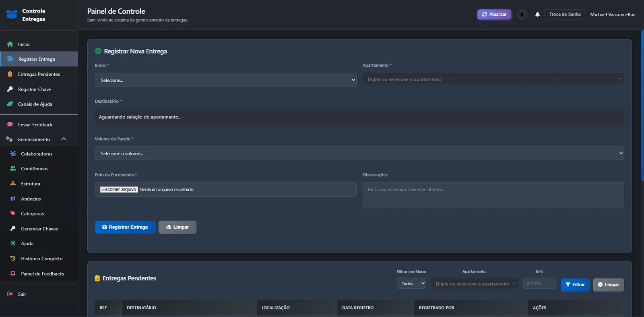This screenshot has height=317, width=644.
Task: Open the notifications bell
Action: coord(537,15)
